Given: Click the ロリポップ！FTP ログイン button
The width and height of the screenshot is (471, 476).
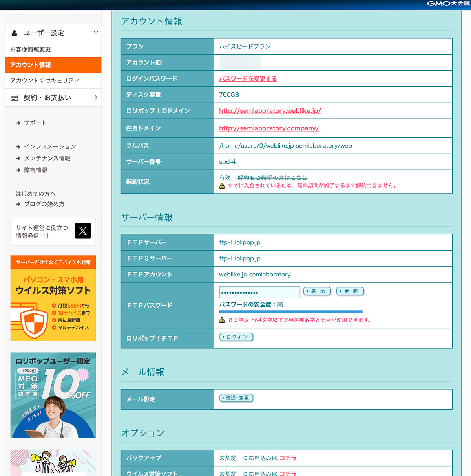Looking at the screenshot, I should tap(236, 337).
